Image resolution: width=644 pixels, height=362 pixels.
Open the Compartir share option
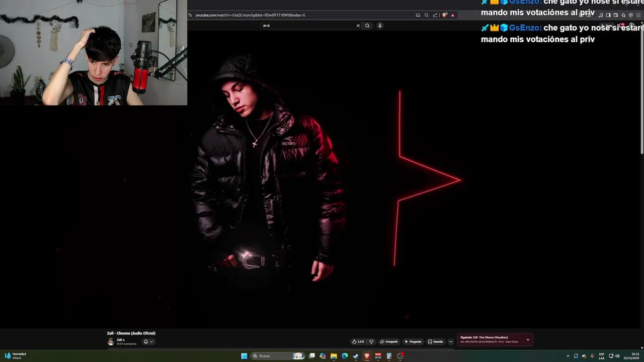pos(389,341)
